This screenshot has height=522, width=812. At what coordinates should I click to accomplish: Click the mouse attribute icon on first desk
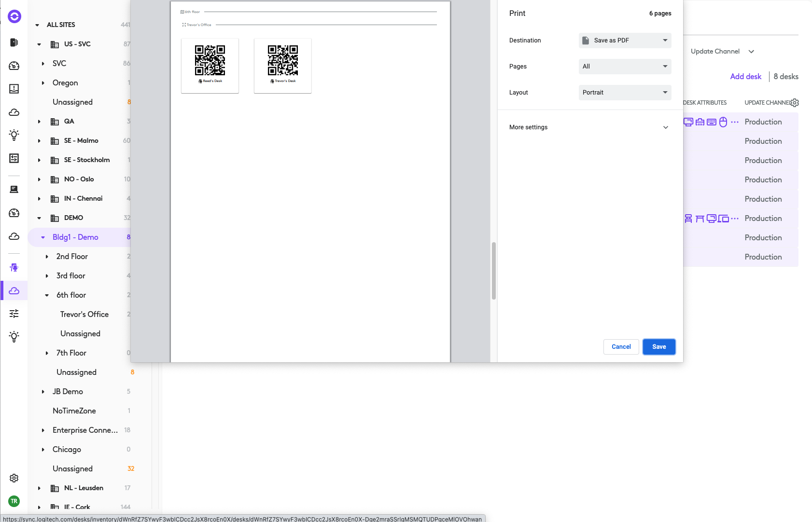pyautogui.click(x=723, y=122)
